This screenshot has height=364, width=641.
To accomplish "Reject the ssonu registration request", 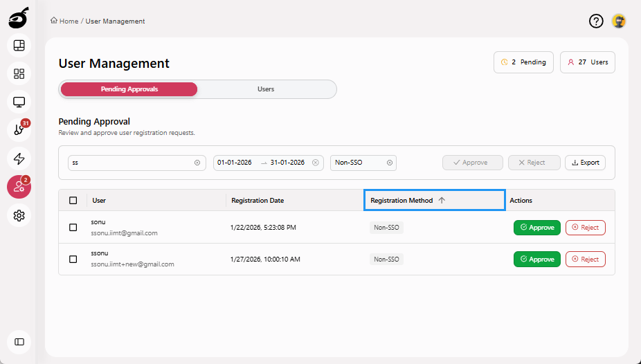I will [586, 259].
